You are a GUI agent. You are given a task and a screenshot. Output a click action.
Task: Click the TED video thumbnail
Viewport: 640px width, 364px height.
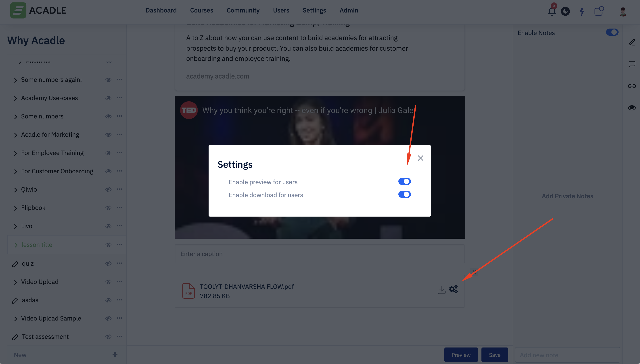coord(320,167)
